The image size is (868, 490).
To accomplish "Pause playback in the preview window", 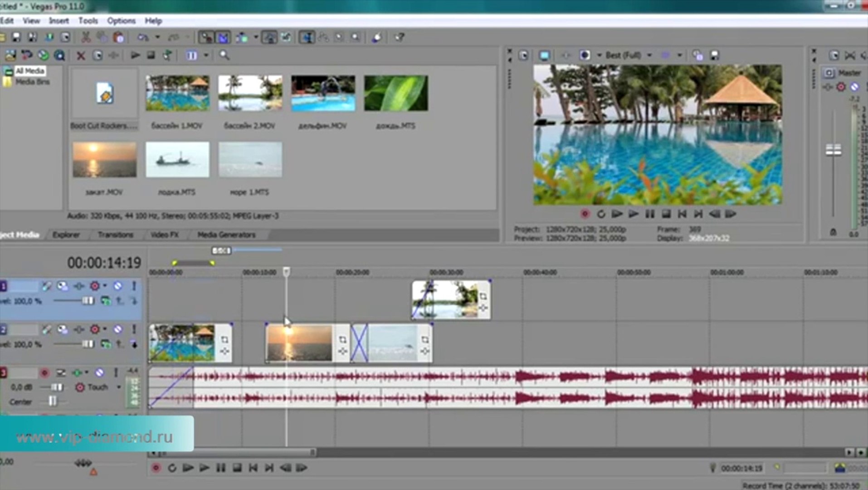I will 650,214.
